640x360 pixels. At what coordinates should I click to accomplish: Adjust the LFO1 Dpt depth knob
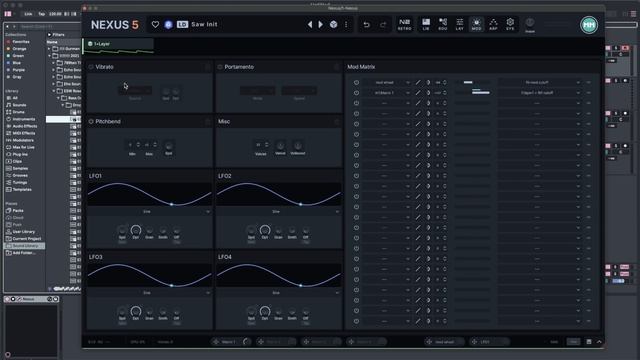tap(136, 231)
